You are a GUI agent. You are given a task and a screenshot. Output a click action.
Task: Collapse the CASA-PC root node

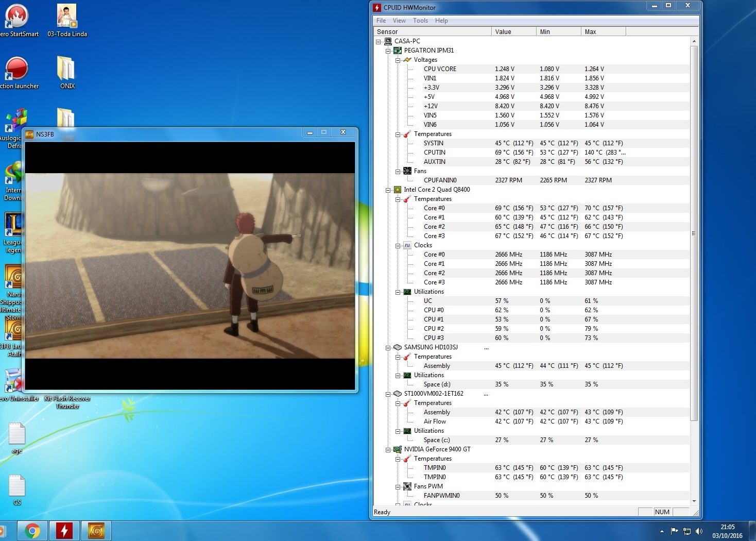click(379, 42)
